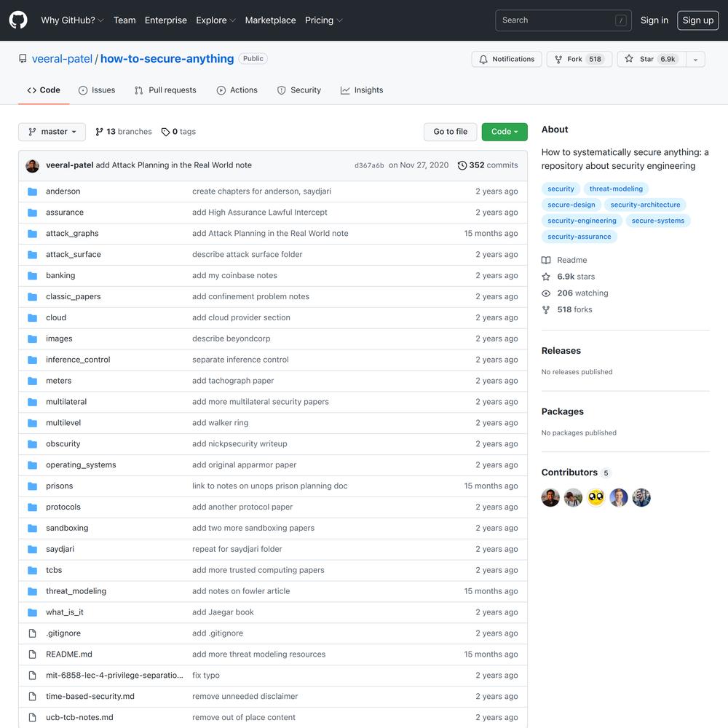Click the branch icon next to 13 branches

99,132
